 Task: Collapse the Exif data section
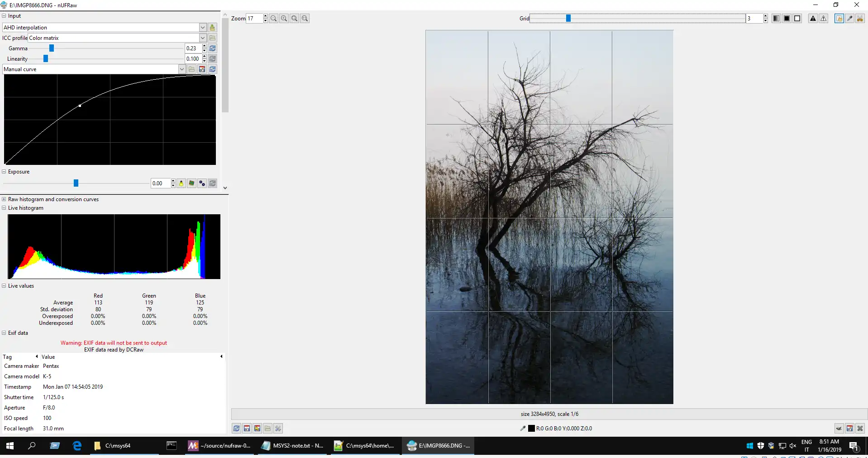4,333
